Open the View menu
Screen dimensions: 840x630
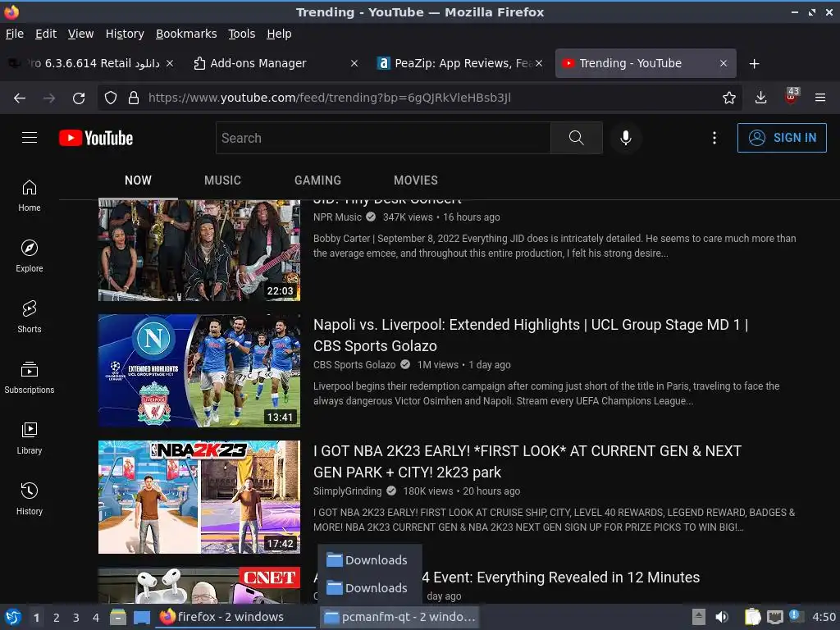[x=80, y=34]
